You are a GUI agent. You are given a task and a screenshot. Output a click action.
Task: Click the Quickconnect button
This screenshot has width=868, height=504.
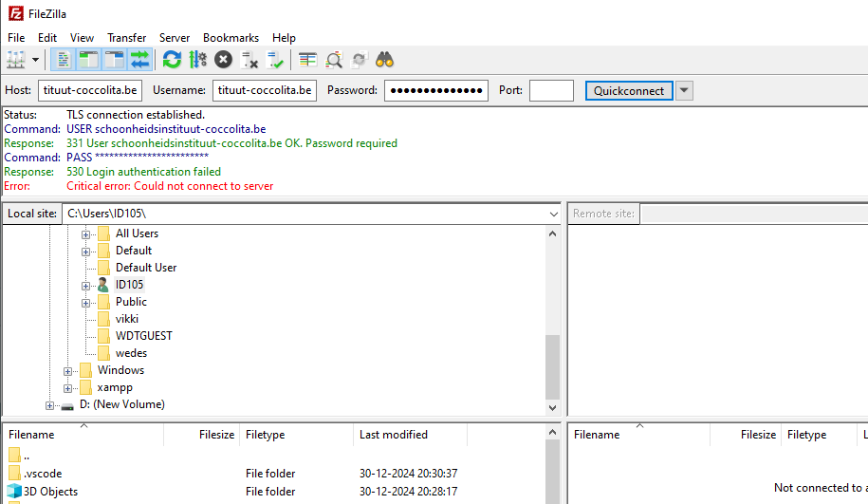pyautogui.click(x=629, y=90)
